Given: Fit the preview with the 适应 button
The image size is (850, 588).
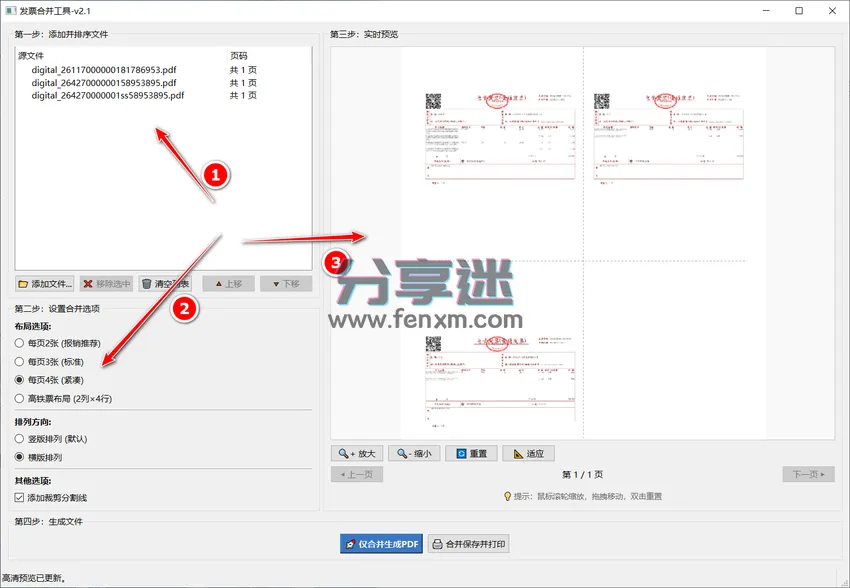Looking at the screenshot, I should 529,454.
